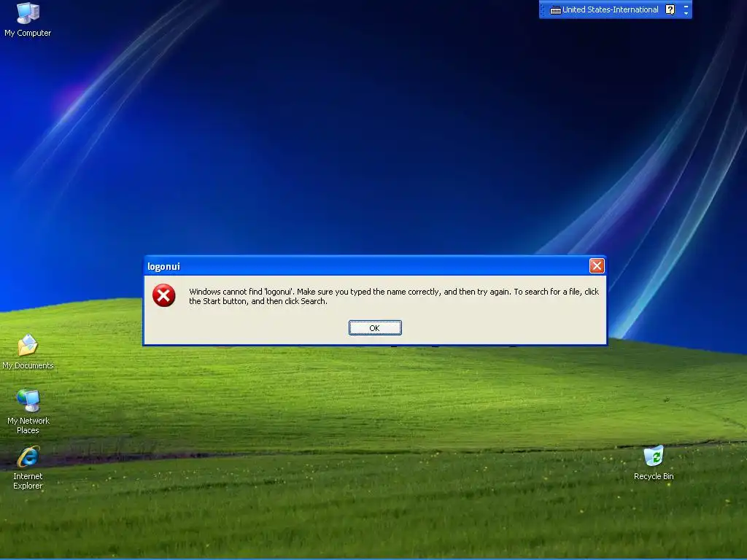Select the My Network Places icon
This screenshot has width=747, height=560.
click(x=28, y=411)
